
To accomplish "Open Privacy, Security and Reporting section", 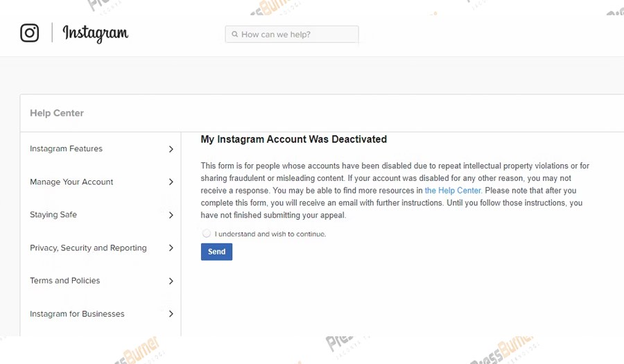I will coord(88,248).
